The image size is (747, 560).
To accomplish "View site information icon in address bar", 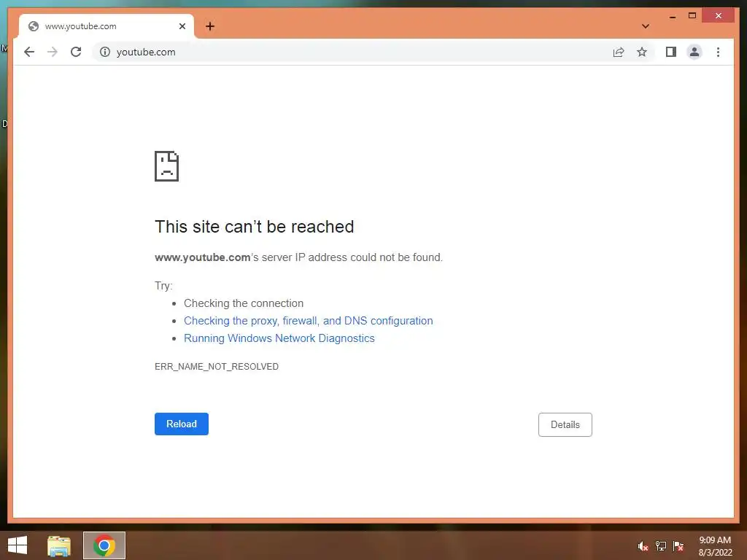I will click(x=105, y=52).
